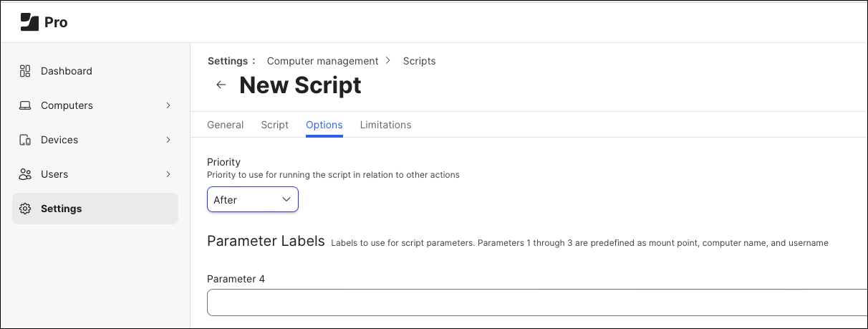Expand the Computers sidebar chevron
This screenshot has height=329, width=868.
(168, 105)
